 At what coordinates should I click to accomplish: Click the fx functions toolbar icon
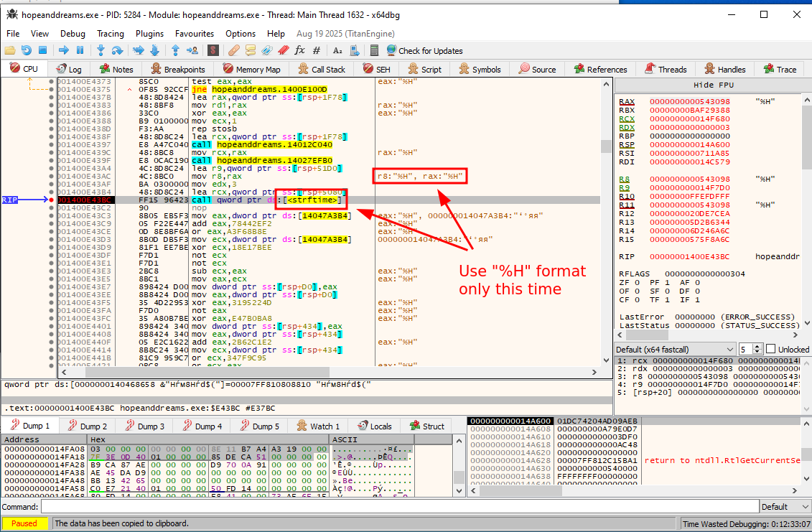[x=299, y=50]
